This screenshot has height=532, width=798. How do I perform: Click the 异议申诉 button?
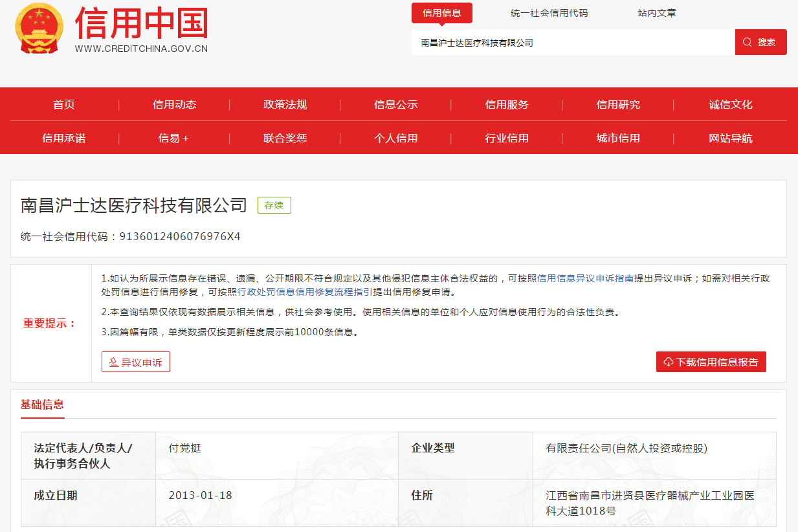136,362
